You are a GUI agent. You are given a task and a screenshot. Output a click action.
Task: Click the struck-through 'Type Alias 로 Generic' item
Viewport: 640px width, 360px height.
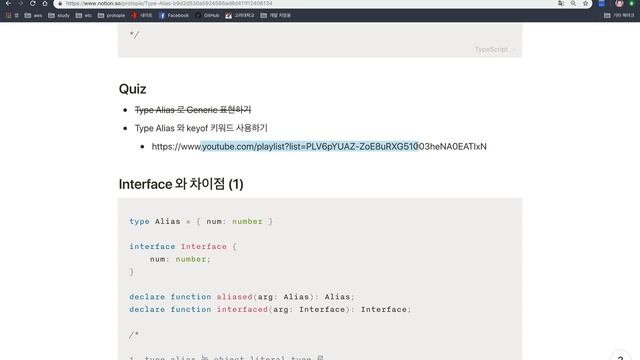[x=193, y=110]
